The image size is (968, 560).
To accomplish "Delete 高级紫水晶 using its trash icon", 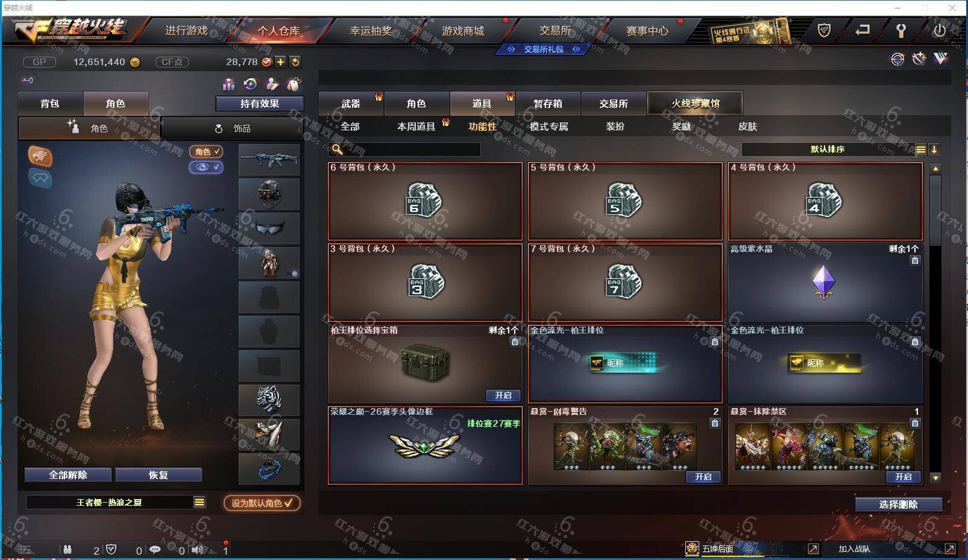I will [x=915, y=260].
